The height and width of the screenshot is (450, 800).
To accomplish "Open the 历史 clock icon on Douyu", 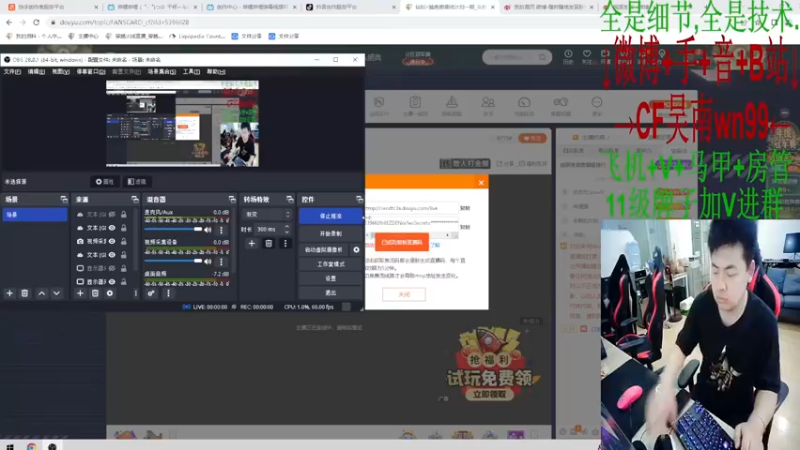I will coord(568,54).
